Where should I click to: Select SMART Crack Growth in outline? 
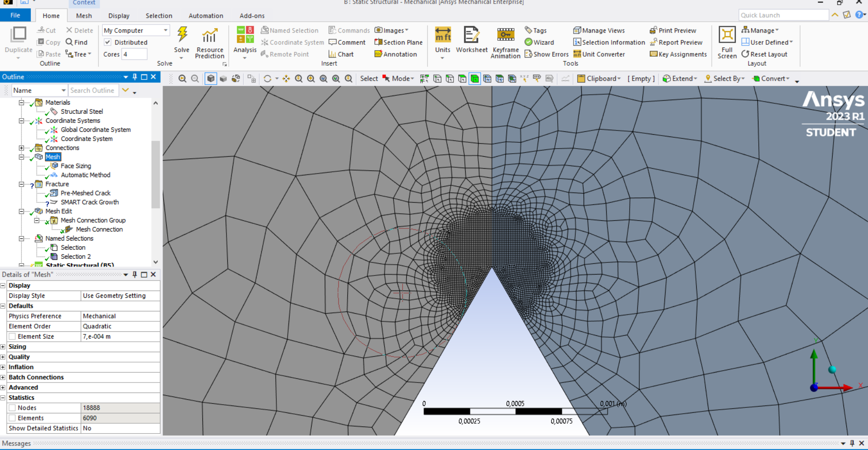click(90, 202)
